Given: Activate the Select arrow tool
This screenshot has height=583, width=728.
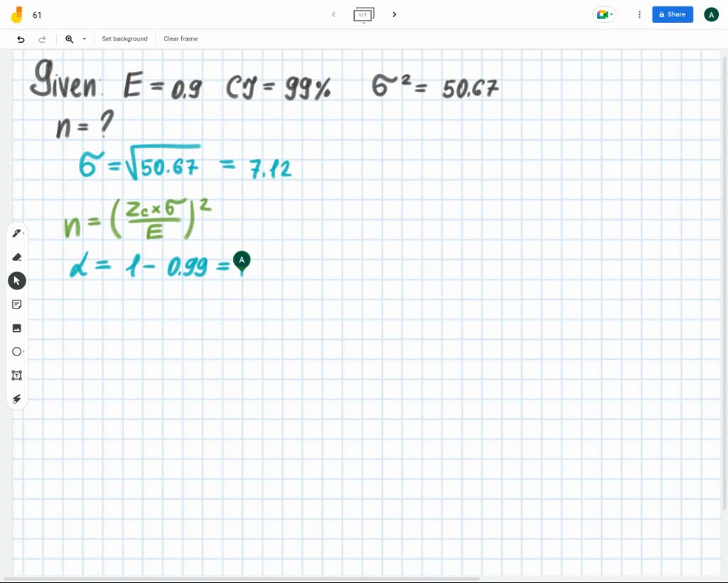Looking at the screenshot, I should pos(16,280).
